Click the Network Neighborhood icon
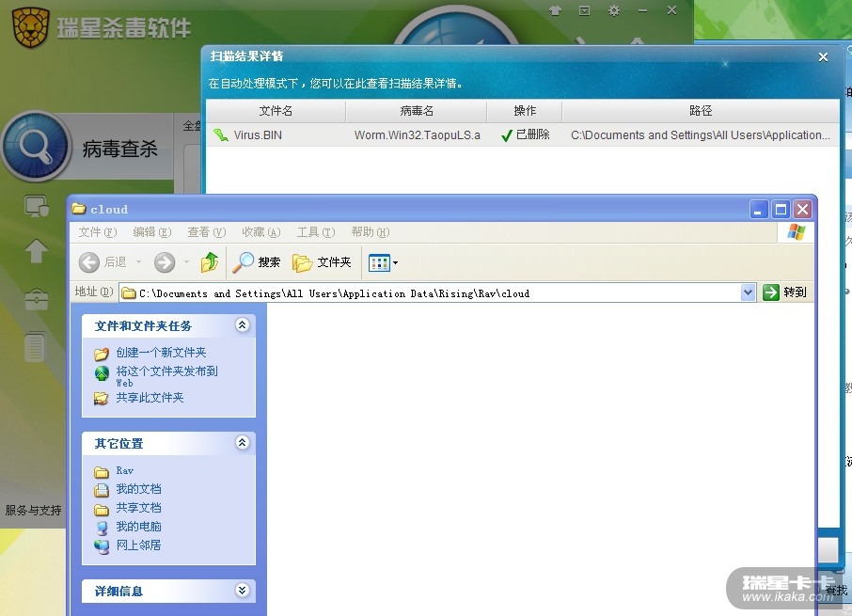 click(x=102, y=546)
